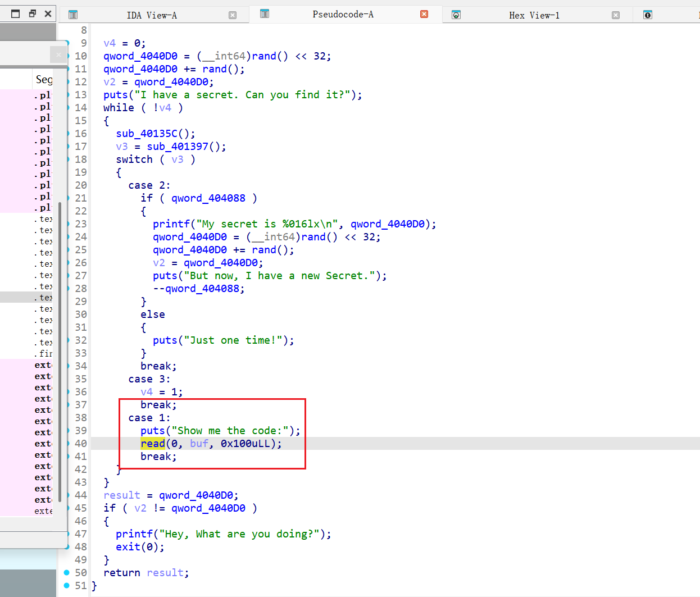Click the panel window-mode icon at top left

tap(16, 13)
